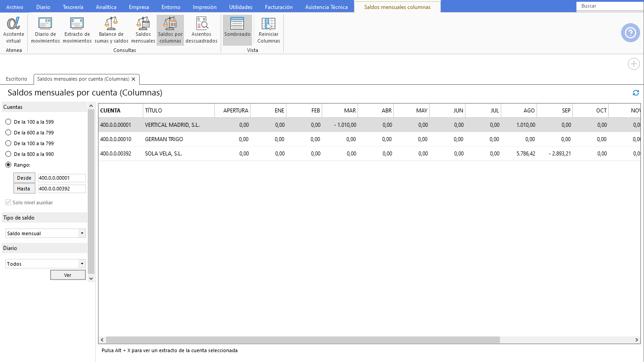Click the - 1.010,00 MAR value
The height and width of the screenshot is (362, 644).
click(345, 125)
